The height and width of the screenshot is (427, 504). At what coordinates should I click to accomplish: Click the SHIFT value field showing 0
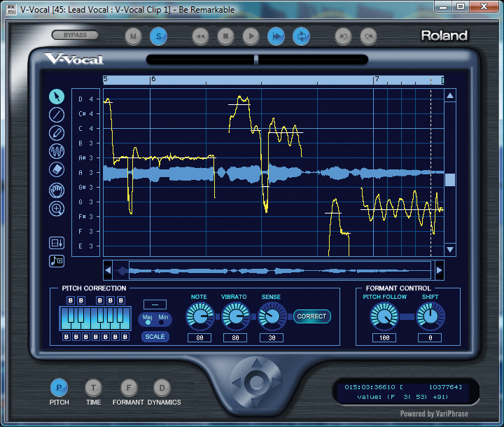(430, 338)
